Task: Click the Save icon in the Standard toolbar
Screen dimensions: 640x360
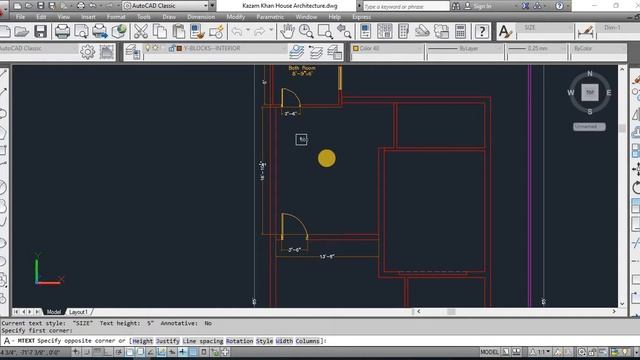Action: [x=40, y=31]
